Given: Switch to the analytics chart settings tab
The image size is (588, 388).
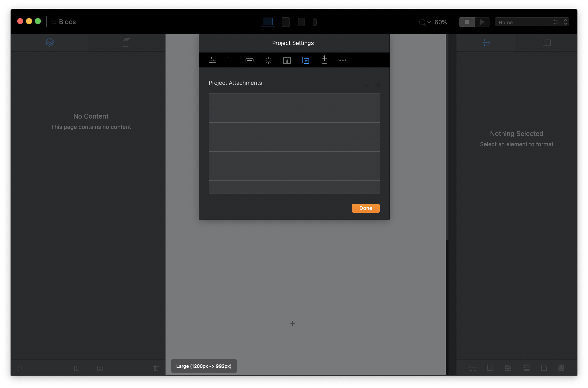Looking at the screenshot, I should click(287, 60).
